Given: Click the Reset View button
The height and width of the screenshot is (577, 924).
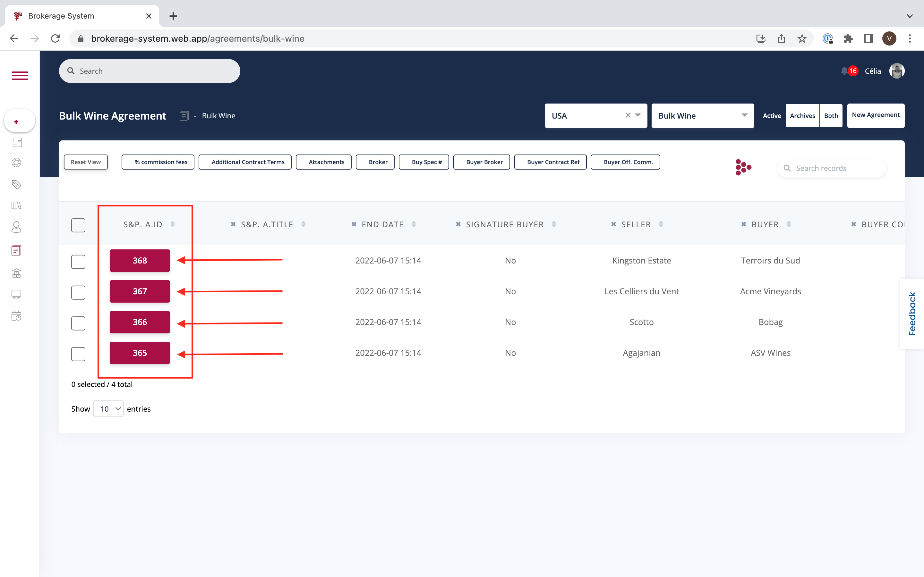Looking at the screenshot, I should tap(86, 162).
